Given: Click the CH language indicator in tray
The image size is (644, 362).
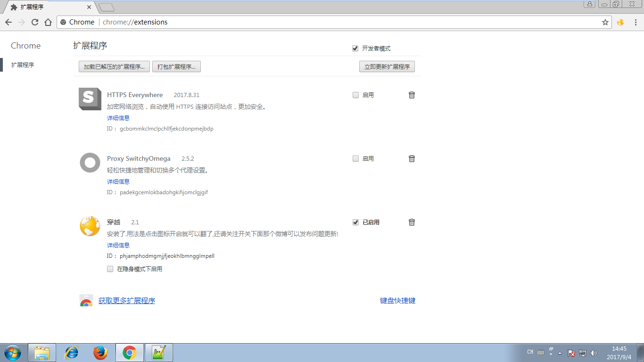Looking at the screenshot, I should tap(530, 352).
